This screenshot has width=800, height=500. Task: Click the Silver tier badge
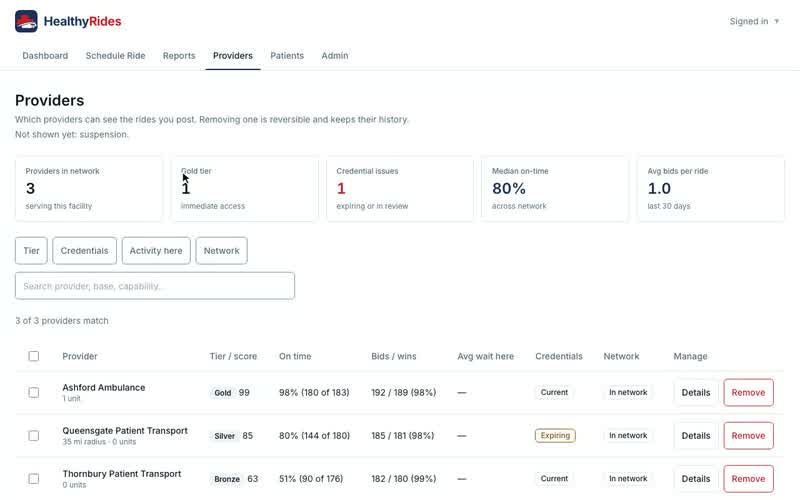point(224,436)
